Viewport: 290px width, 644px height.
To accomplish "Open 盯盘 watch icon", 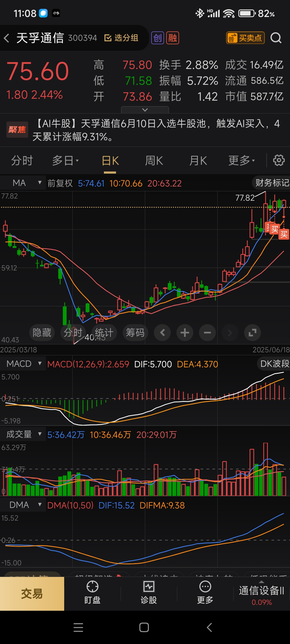I will [92, 593].
